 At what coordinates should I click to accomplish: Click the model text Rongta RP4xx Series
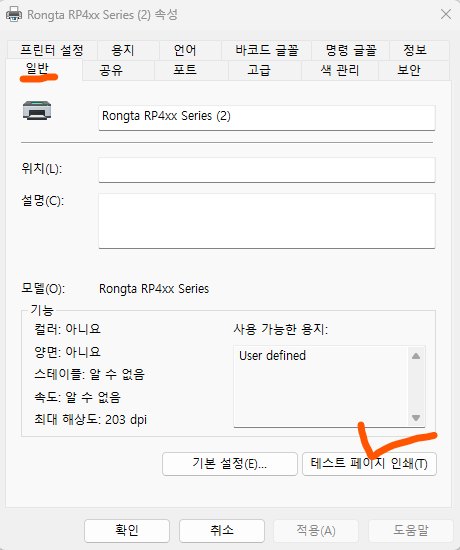[154, 289]
